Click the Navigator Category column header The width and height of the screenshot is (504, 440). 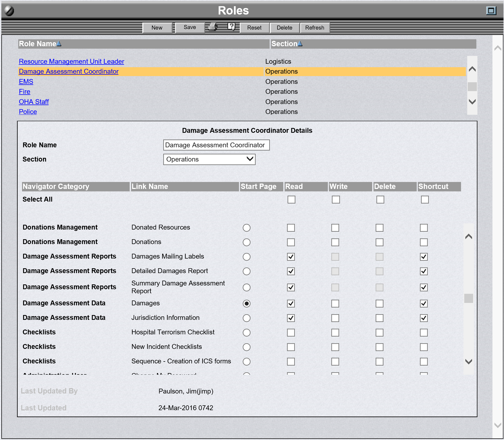(56, 186)
